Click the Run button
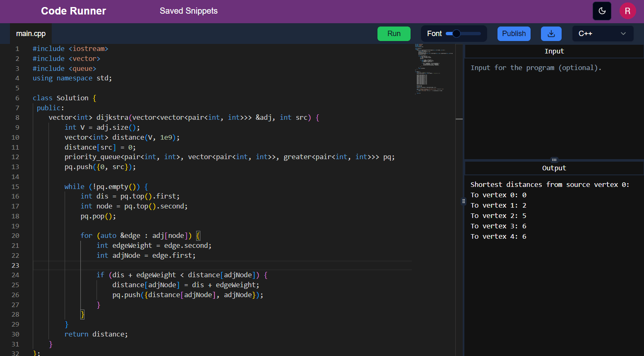Viewport: 644px width, 356px height. (394, 34)
